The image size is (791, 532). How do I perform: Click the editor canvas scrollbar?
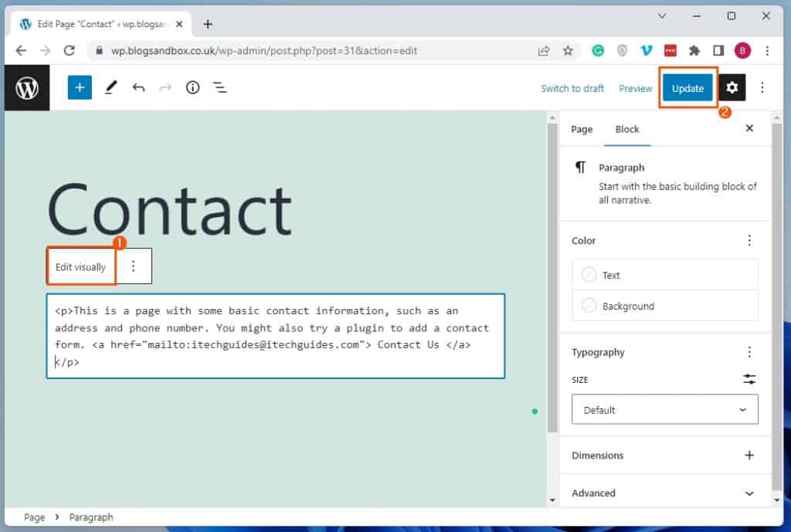click(x=552, y=277)
